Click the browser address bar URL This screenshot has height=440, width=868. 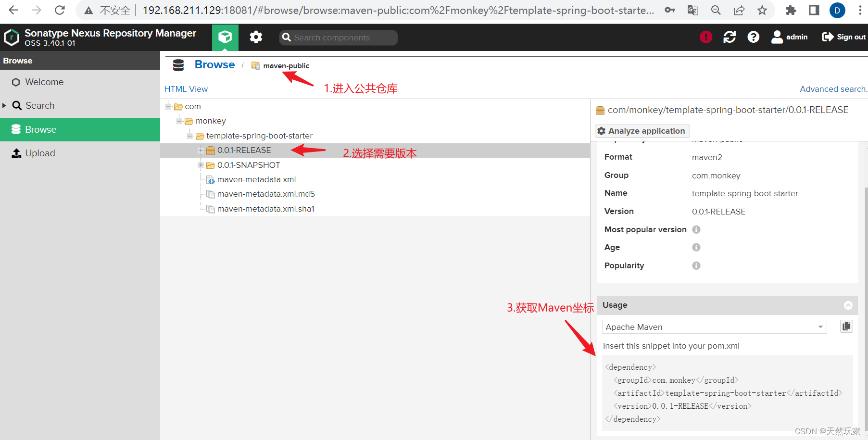(x=398, y=10)
